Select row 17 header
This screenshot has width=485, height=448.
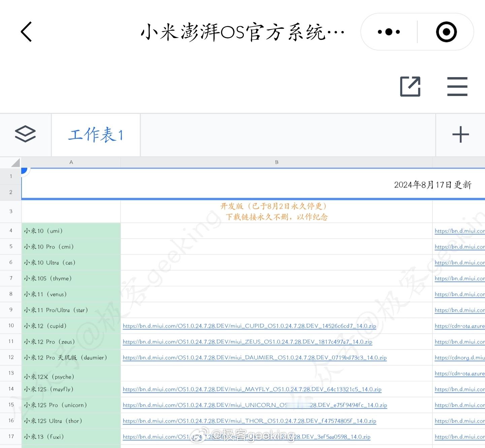pos(11,437)
